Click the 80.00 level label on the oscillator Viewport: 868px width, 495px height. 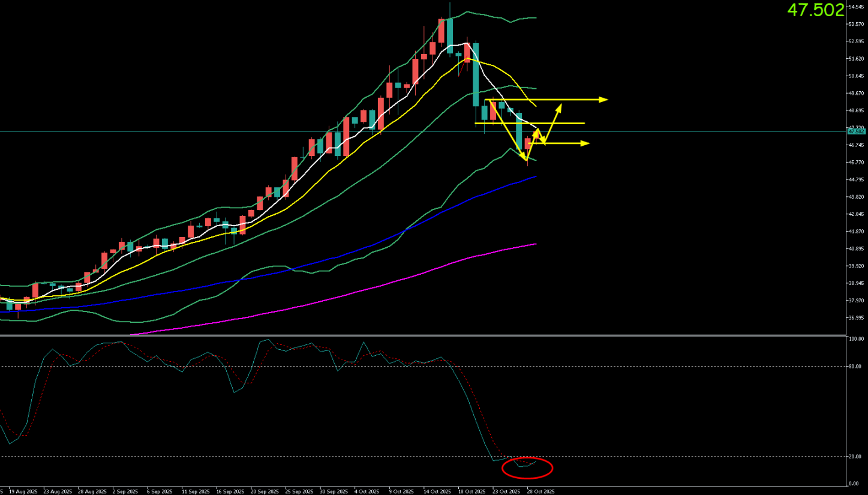(x=855, y=366)
